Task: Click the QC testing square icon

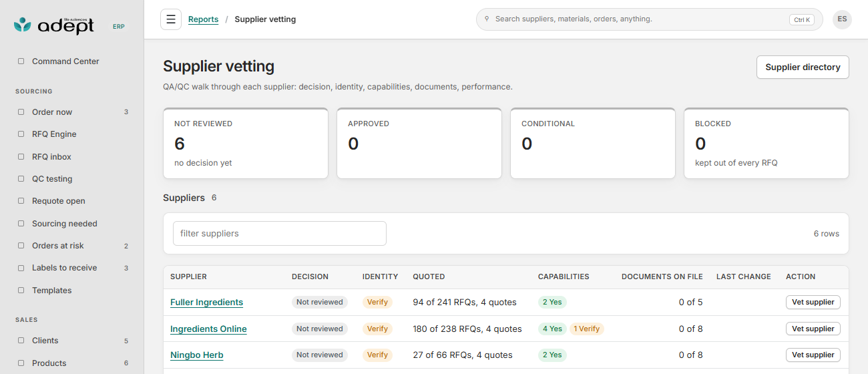Action: click(21, 179)
